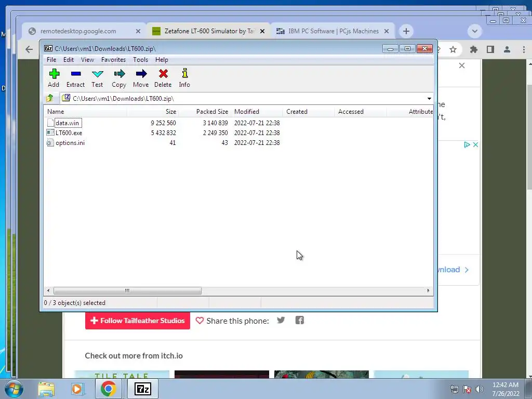Viewport: 532px width, 399px height.
Task: Switch to remotedesktop.google.com tab
Action: [78, 31]
